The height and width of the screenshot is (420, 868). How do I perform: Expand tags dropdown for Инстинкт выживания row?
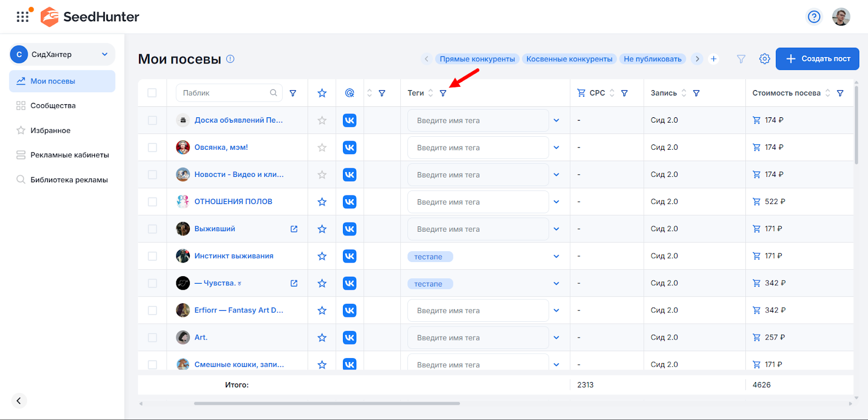(x=556, y=256)
